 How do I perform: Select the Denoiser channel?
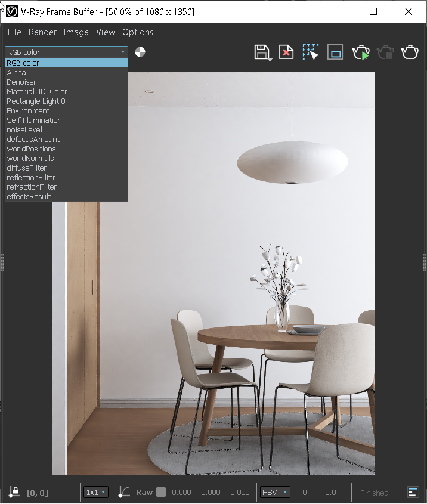(x=67, y=82)
